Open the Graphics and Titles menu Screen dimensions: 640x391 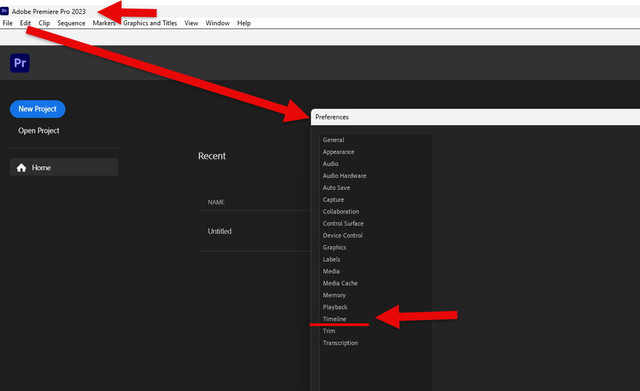tap(150, 23)
